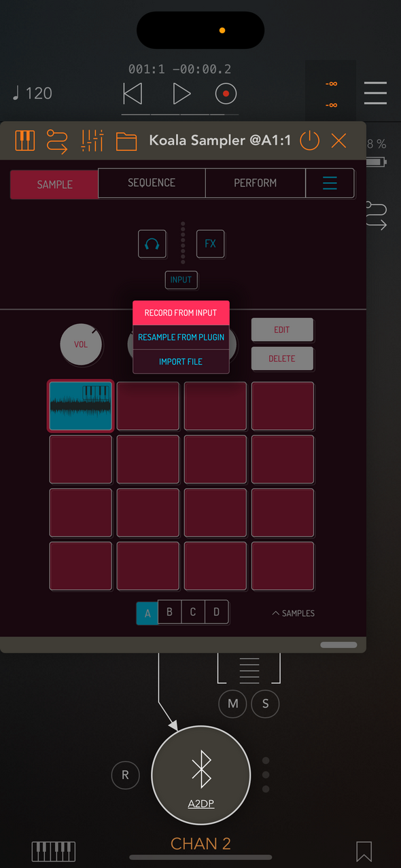This screenshot has width=401, height=868.
Task: Open the routing arrows icon right of plugin
Action: [377, 216]
